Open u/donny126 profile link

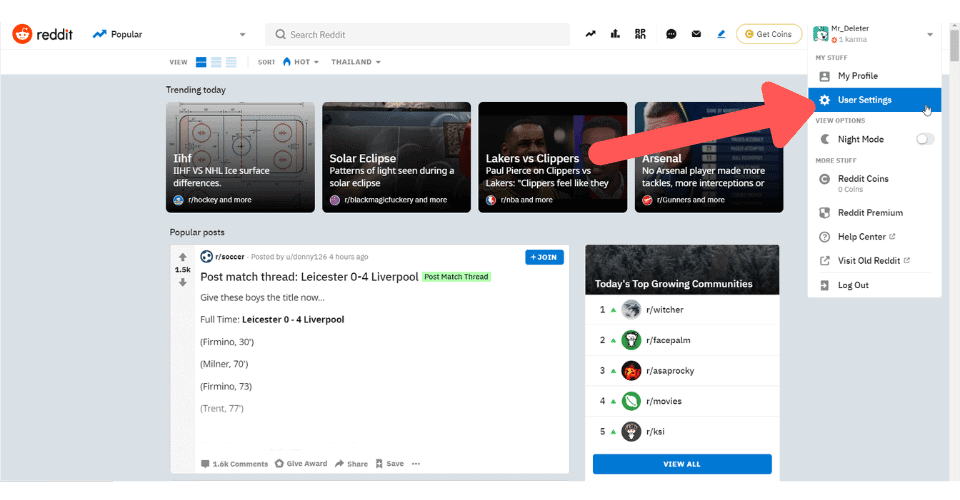(x=306, y=257)
